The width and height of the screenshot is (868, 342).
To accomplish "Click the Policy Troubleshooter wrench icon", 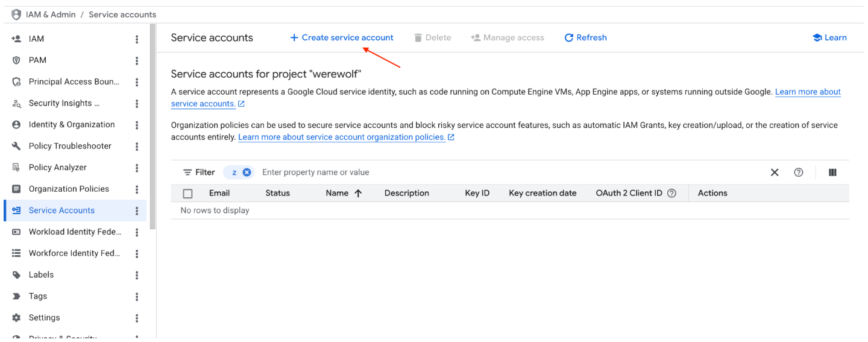I will (16, 146).
